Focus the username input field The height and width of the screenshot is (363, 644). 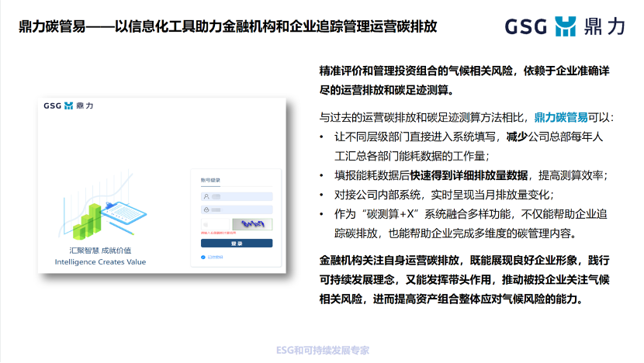click(237, 197)
